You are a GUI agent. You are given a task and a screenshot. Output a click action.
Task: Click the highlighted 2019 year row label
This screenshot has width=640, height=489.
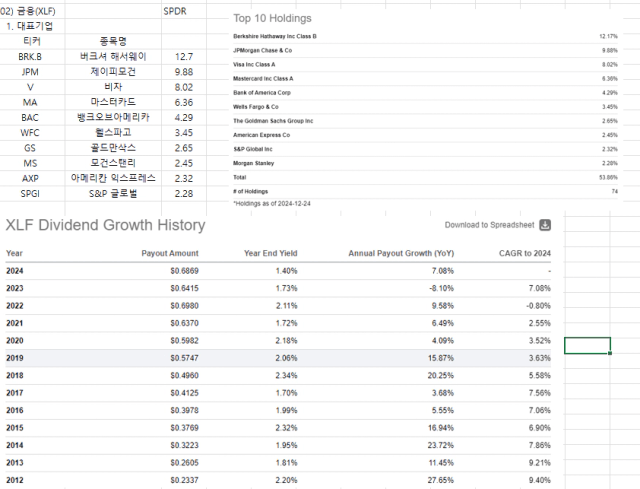15,358
